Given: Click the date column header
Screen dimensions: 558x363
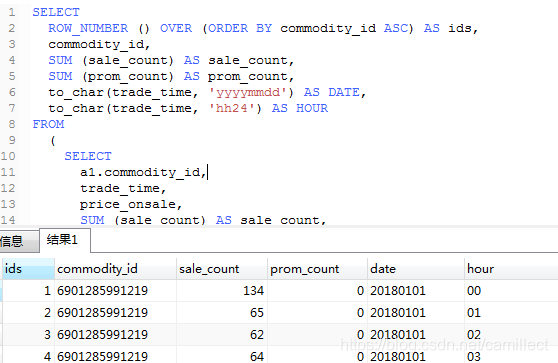Looking at the screenshot, I should coord(416,269).
